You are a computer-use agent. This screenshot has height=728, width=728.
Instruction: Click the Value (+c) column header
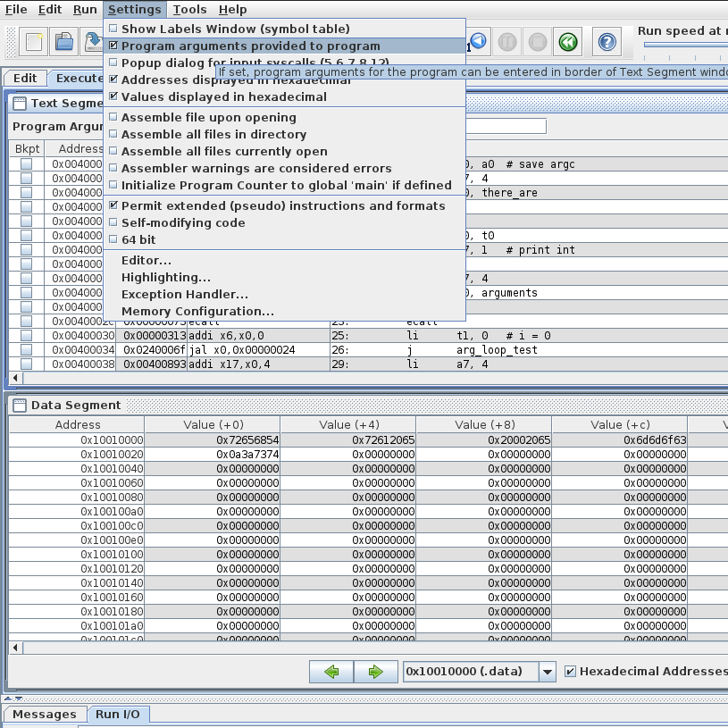click(620, 424)
